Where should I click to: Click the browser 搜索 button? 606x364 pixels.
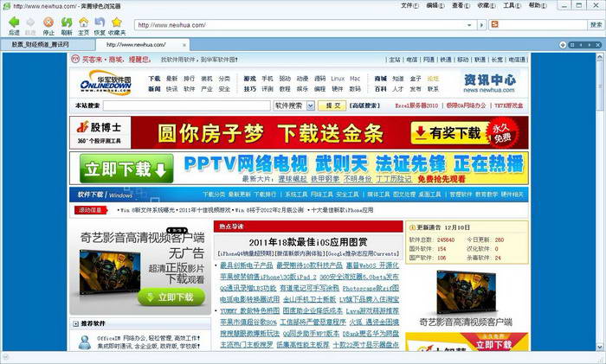(596, 25)
